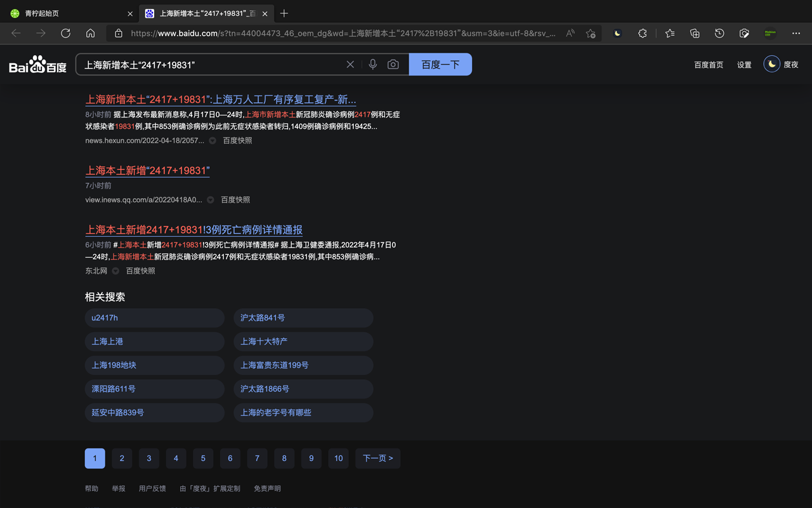This screenshot has height=508, width=812.
Task: Select related search 沪太路841号
Action: (303, 317)
